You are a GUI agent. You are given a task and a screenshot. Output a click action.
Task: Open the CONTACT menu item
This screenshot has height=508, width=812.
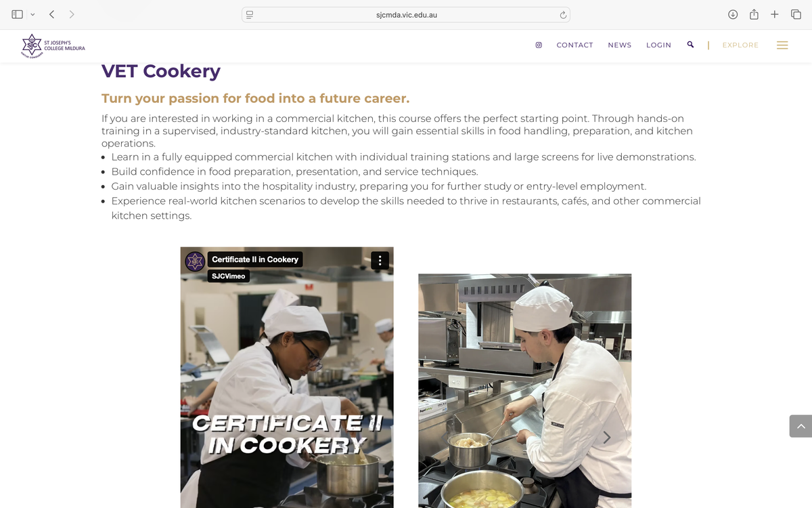[574, 45]
